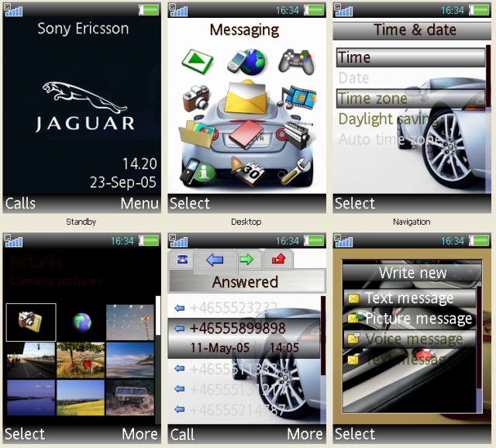Open the green play arrow PlayNow icon
The image size is (496, 448).
pos(197,61)
